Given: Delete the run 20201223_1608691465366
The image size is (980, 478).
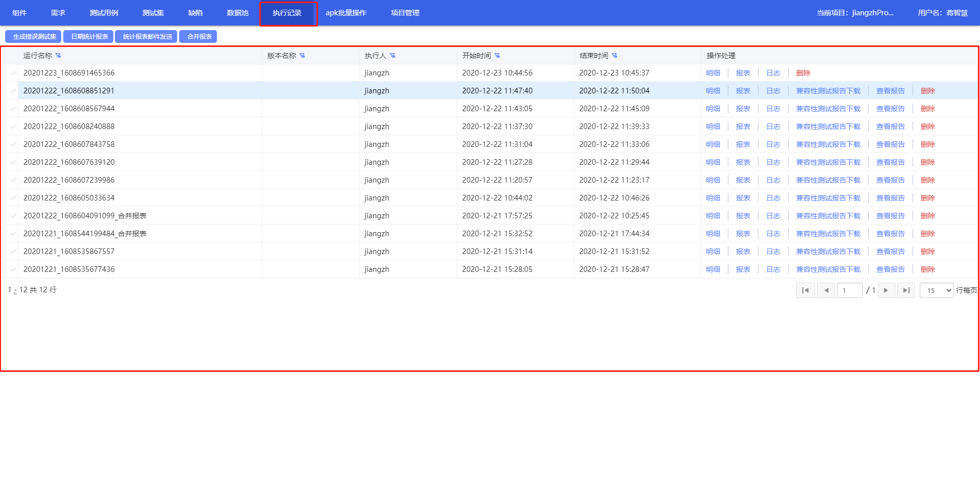Looking at the screenshot, I should pyautogui.click(x=803, y=73).
